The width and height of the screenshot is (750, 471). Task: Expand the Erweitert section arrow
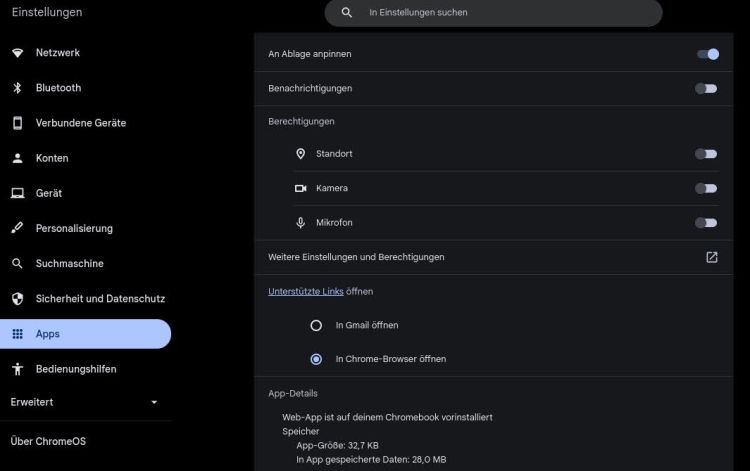pyautogui.click(x=154, y=402)
